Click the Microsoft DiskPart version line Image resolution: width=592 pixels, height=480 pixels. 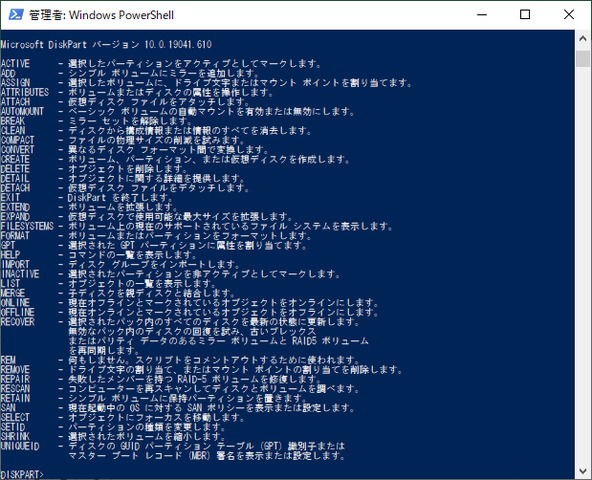tap(106, 45)
